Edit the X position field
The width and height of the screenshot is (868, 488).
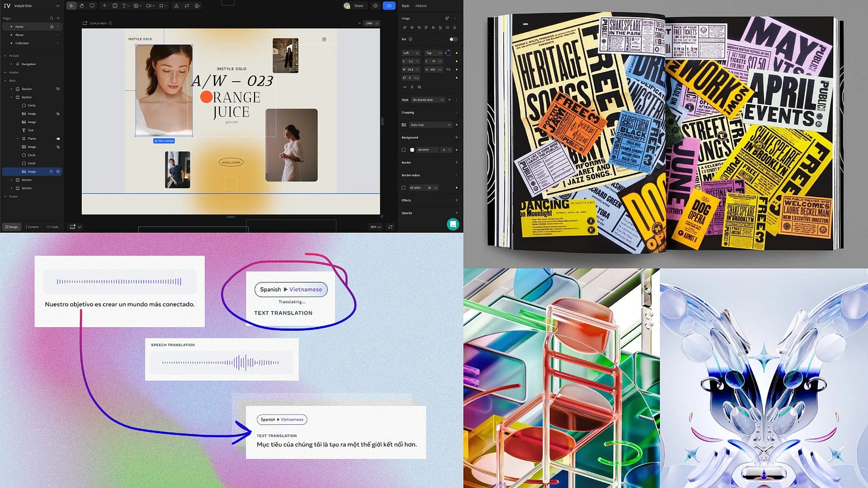pyautogui.click(x=411, y=61)
